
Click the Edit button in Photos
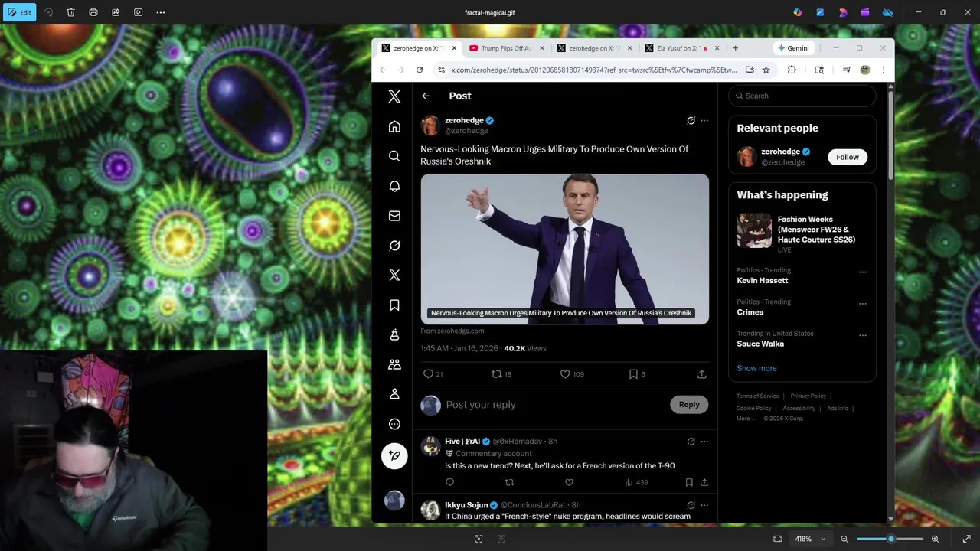pyautogui.click(x=20, y=12)
